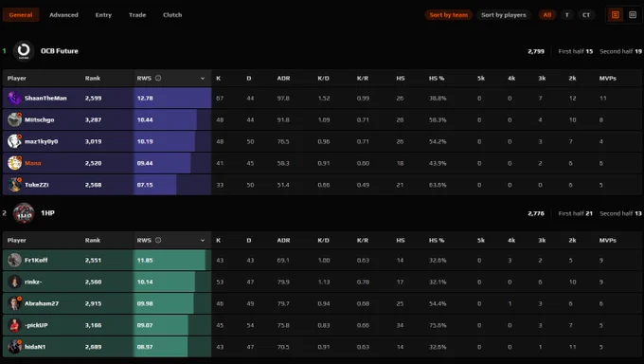Open Fr1Koff's avatar

14,260
